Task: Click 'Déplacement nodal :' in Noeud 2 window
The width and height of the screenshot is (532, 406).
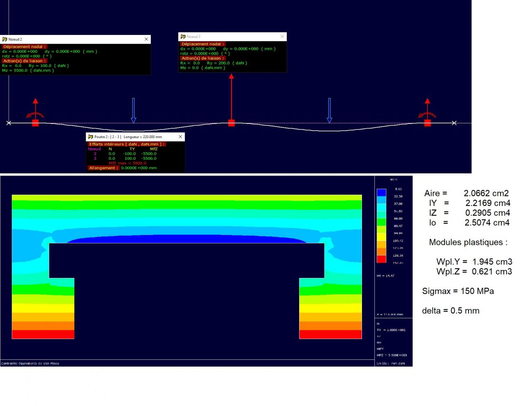Action: coord(25,47)
